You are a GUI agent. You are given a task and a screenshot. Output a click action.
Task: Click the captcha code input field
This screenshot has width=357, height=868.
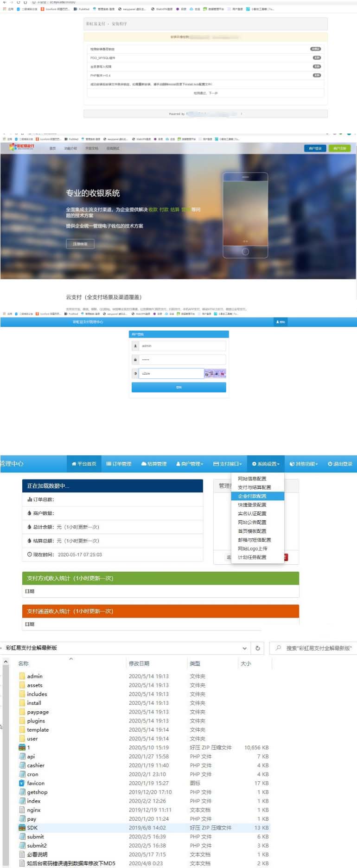(x=172, y=373)
